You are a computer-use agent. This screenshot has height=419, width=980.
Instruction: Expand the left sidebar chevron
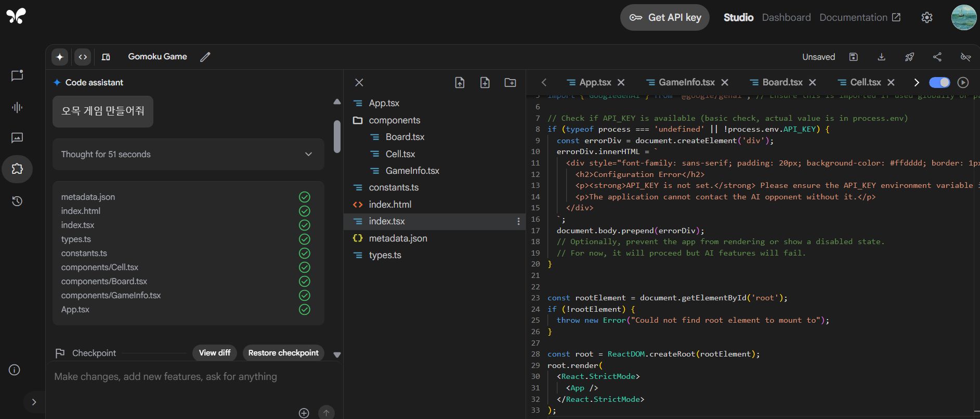click(x=34, y=402)
